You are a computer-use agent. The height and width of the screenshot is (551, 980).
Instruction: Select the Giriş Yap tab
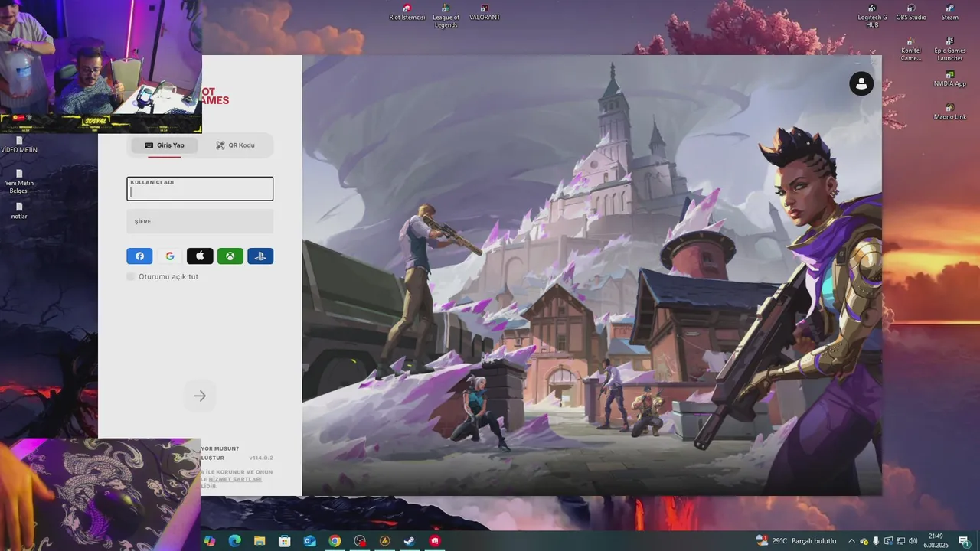tap(165, 145)
